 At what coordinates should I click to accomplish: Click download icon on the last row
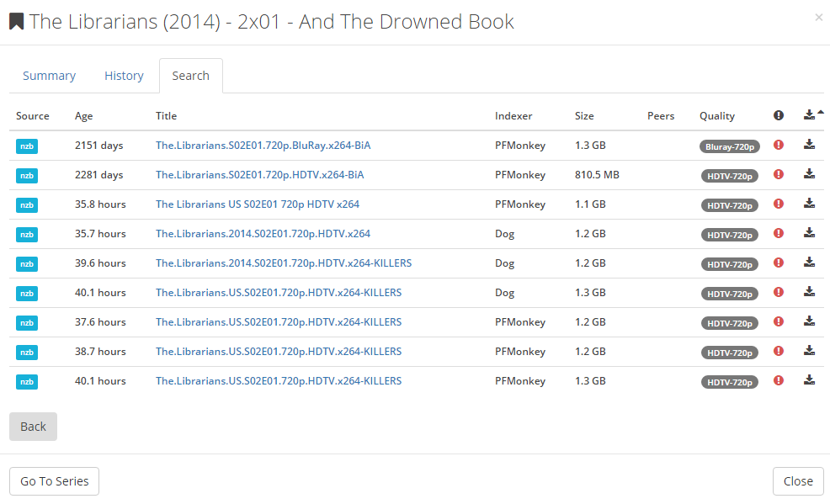pos(809,380)
